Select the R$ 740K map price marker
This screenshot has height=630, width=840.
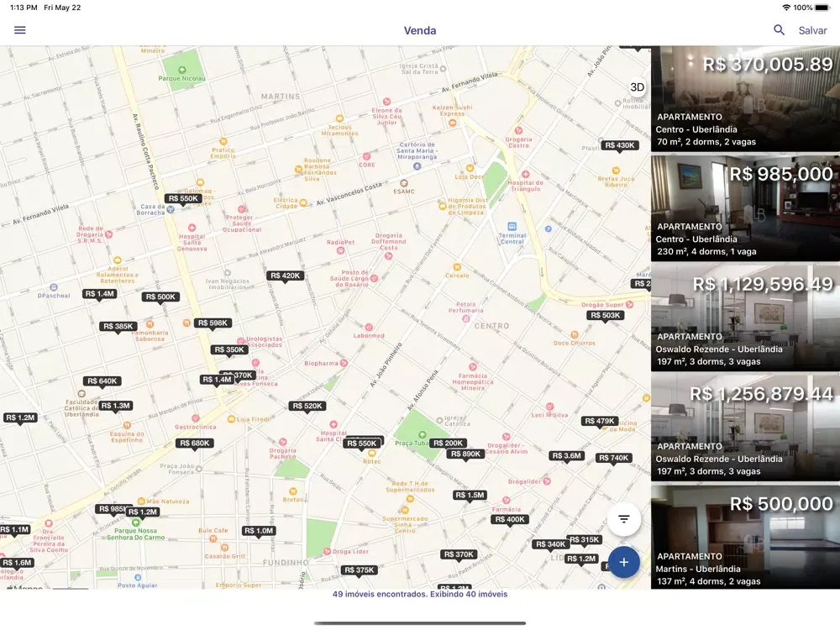613,458
